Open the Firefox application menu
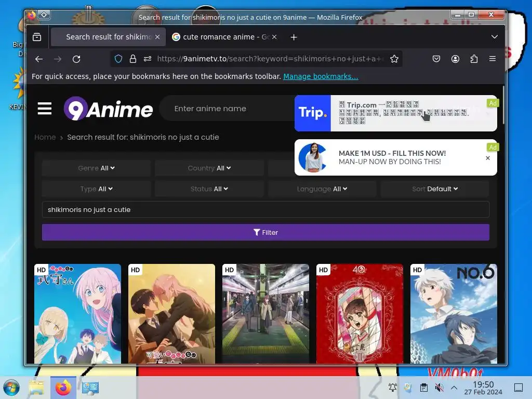Viewport: 532px width, 399px height. 493,59
